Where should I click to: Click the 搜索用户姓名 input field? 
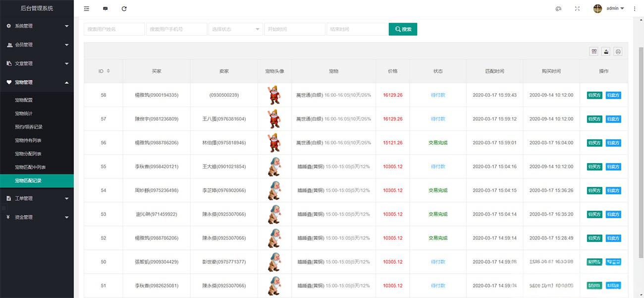(x=114, y=29)
